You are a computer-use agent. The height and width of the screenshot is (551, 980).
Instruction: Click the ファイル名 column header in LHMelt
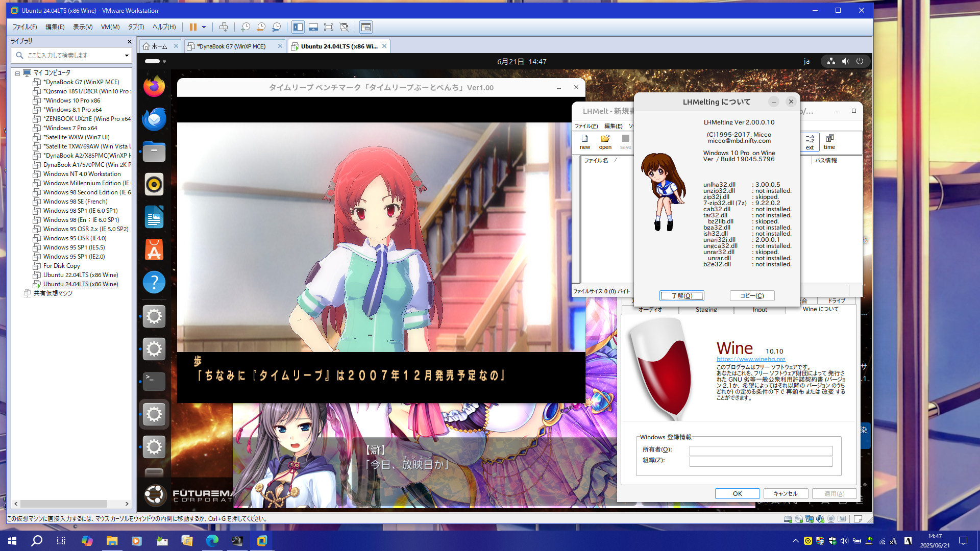pyautogui.click(x=596, y=161)
